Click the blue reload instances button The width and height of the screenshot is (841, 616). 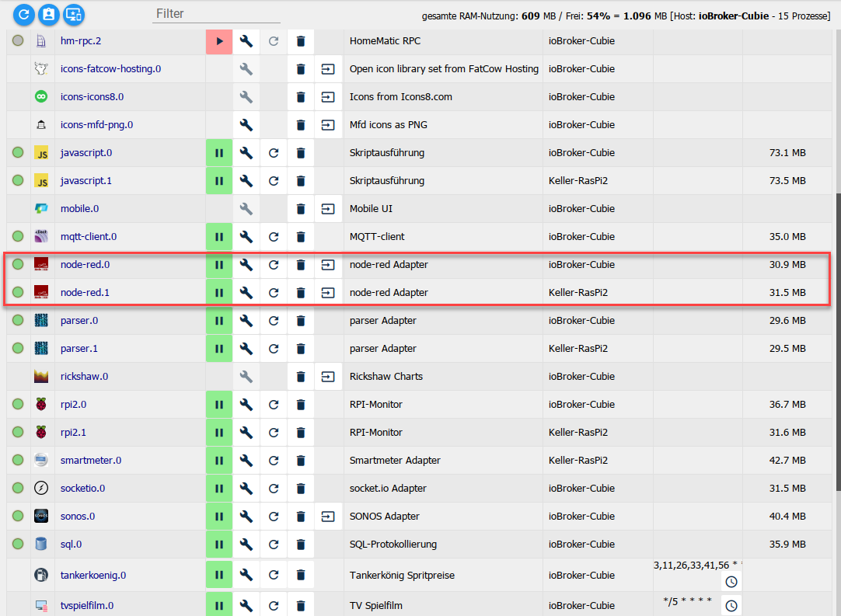pyautogui.click(x=26, y=14)
